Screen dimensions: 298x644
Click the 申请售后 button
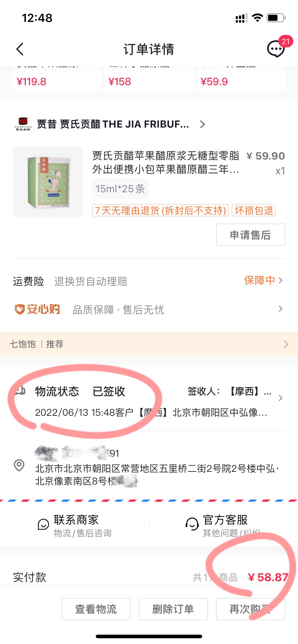click(250, 235)
